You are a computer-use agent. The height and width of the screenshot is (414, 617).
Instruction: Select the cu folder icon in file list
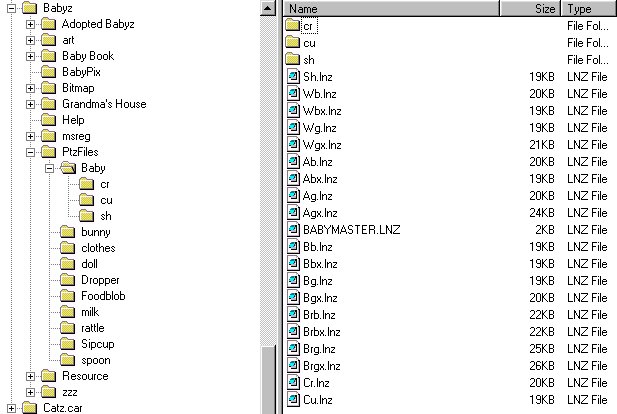(x=293, y=42)
